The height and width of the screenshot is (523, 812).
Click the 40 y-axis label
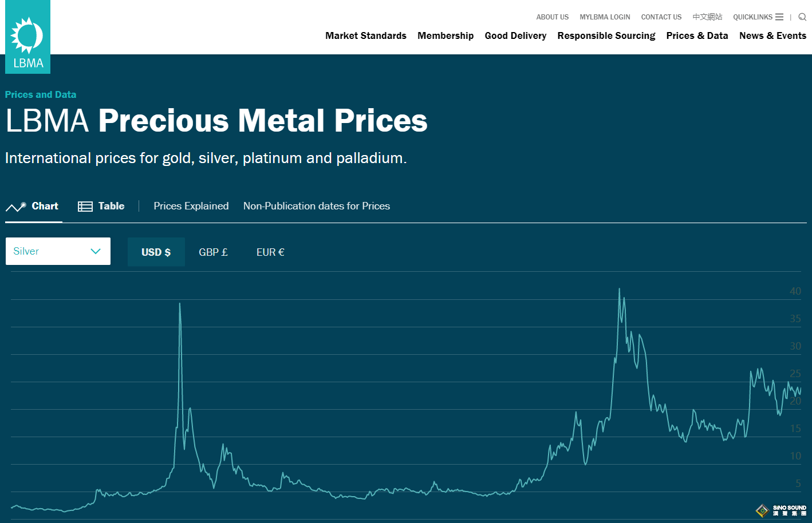(795, 291)
